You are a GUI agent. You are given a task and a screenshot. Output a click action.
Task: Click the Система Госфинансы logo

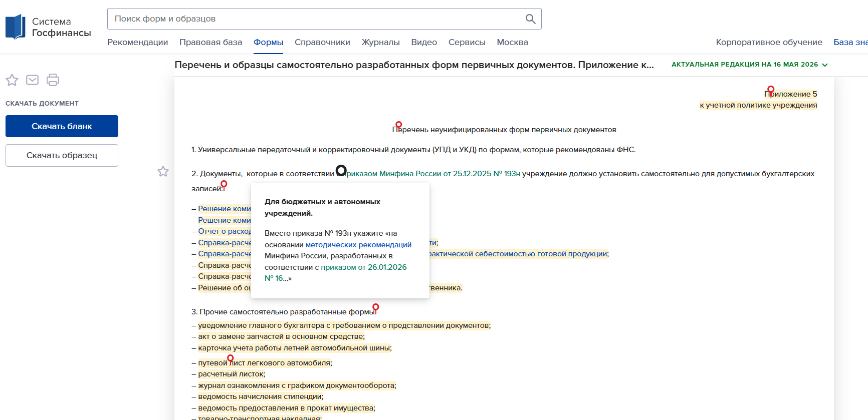coord(48,27)
